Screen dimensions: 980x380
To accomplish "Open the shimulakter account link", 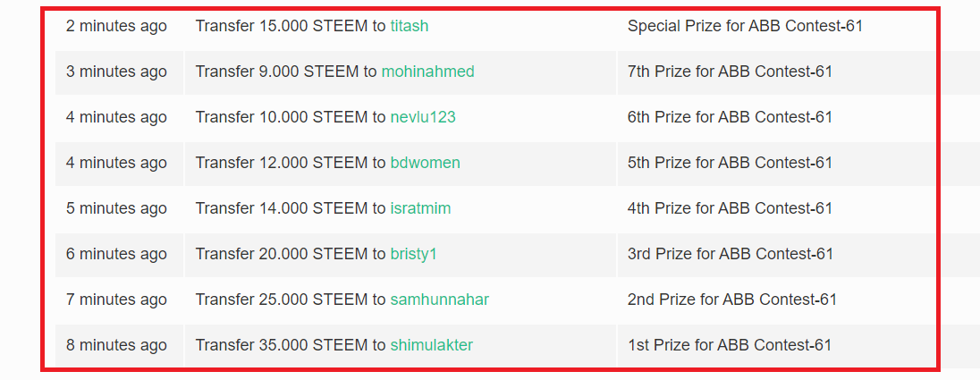I will (431, 345).
